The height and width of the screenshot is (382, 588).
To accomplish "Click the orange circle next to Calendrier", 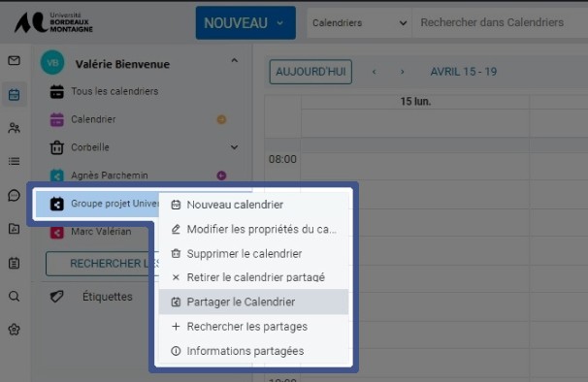I will (x=221, y=119).
